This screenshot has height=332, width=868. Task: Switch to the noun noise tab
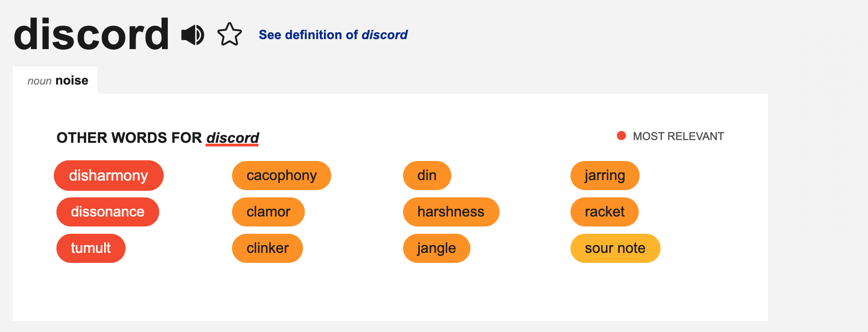[58, 80]
